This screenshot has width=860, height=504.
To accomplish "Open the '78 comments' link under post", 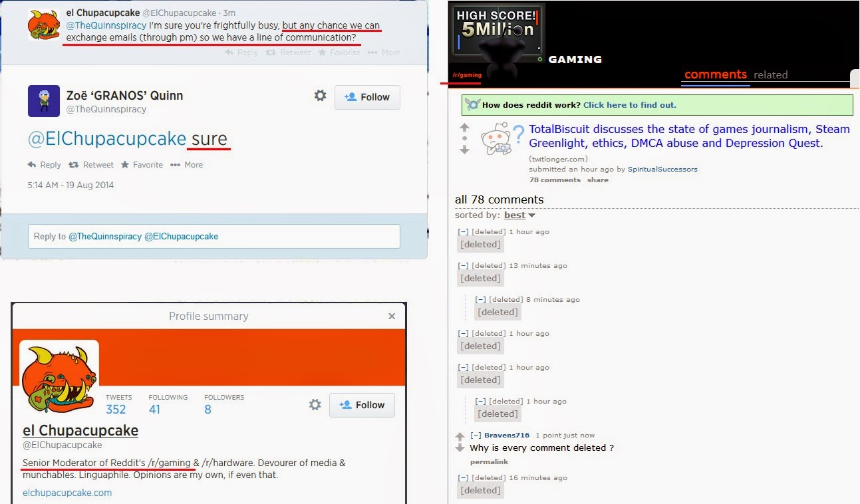I will (555, 180).
